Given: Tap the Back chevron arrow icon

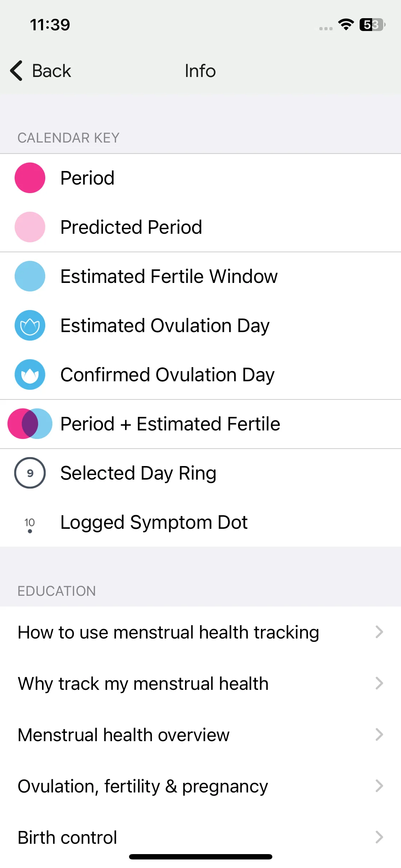Looking at the screenshot, I should click(16, 71).
